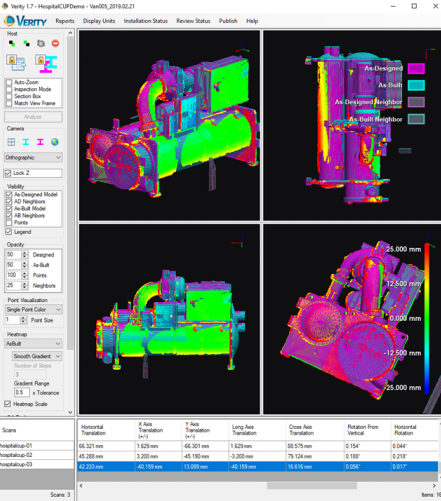
Task: Click the Gradient Range tolerance input field
Action: pyautogui.click(x=22, y=392)
